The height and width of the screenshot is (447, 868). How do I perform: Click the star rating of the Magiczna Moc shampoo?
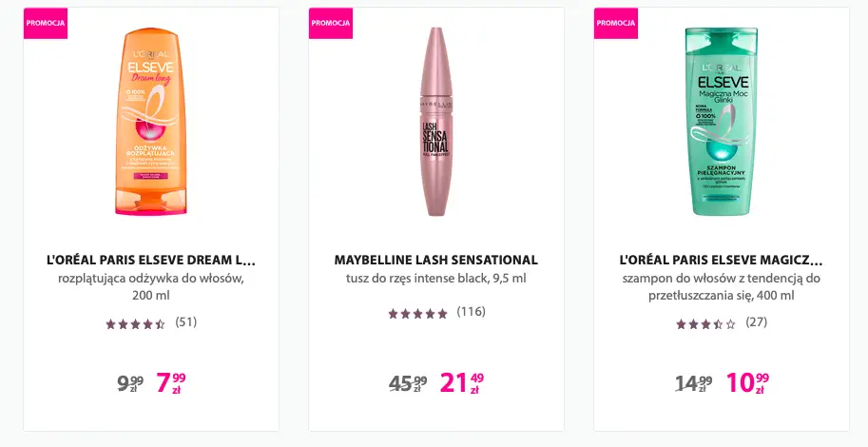coord(705,323)
